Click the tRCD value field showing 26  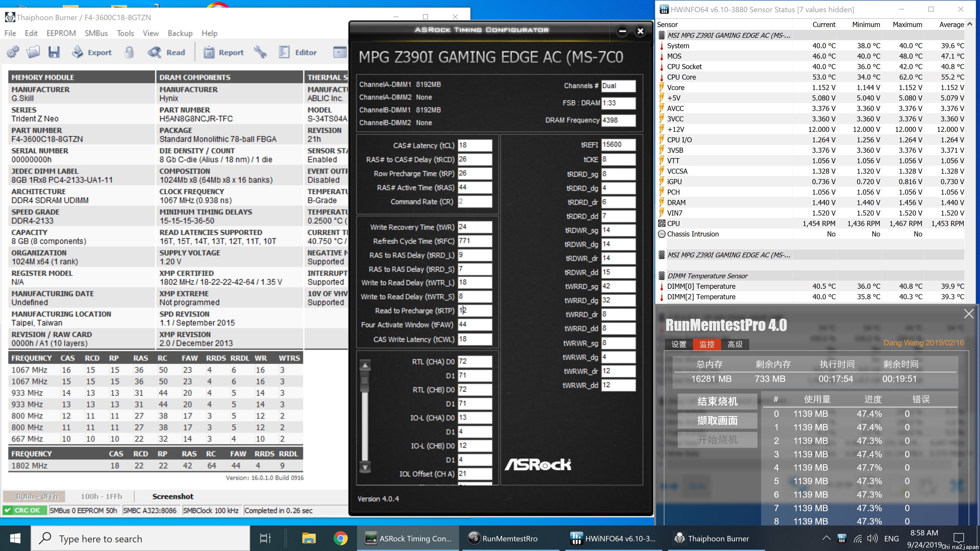point(474,159)
